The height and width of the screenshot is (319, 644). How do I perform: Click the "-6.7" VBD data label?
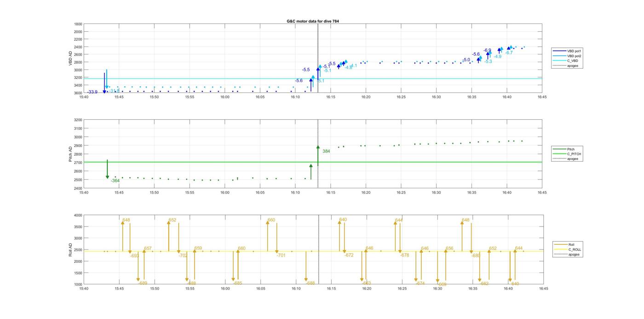click(x=509, y=52)
